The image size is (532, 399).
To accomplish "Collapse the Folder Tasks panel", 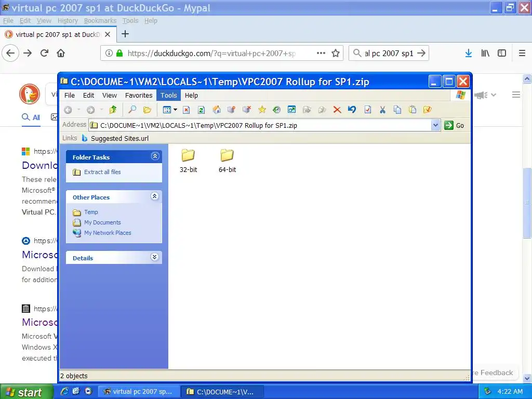I will click(x=155, y=156).
